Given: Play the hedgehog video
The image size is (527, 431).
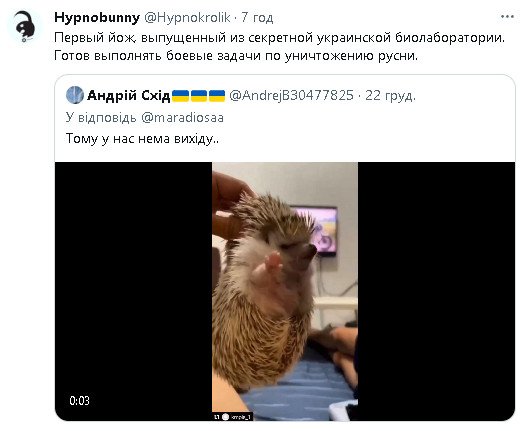Looking at the screenshot, I should click(285, 291).
